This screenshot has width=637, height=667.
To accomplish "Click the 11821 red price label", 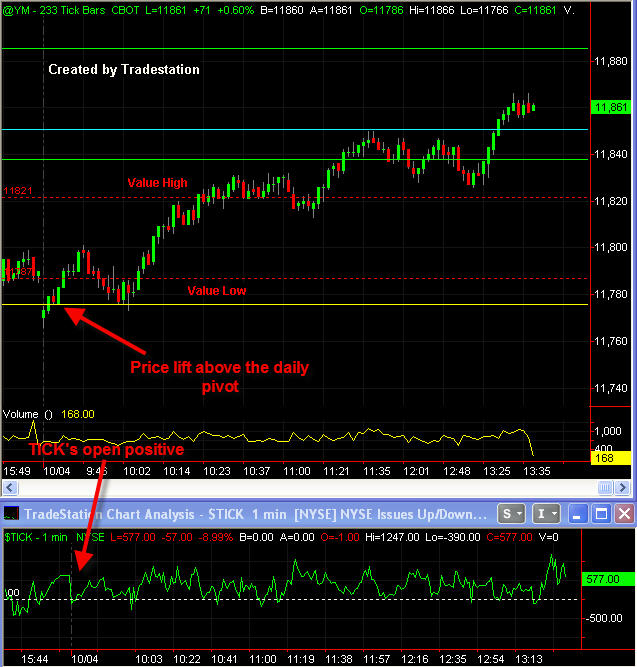I will [x=17, y=191].
